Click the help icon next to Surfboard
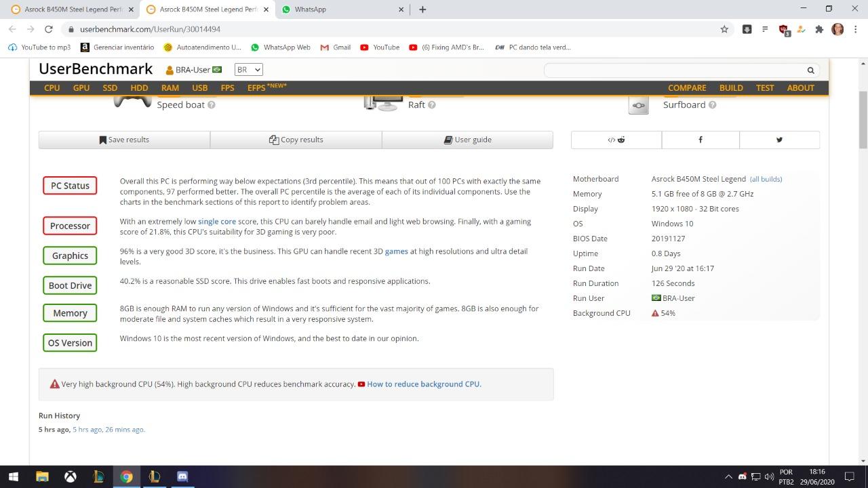The height and width of the screenshot is (488, 868). (713, 105)
